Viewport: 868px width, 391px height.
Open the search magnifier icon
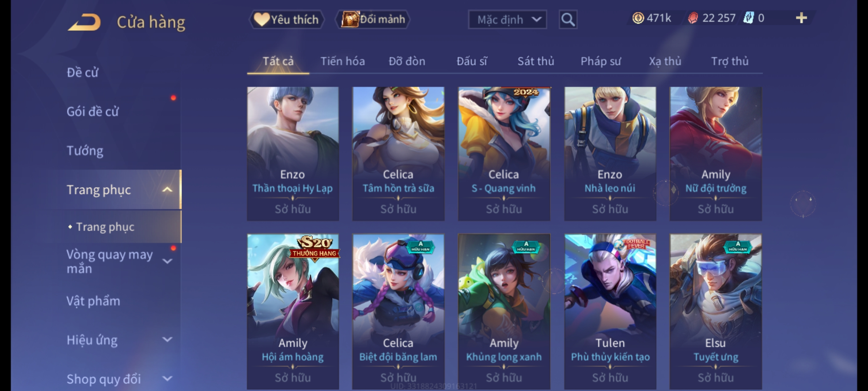tap(568, 20)
